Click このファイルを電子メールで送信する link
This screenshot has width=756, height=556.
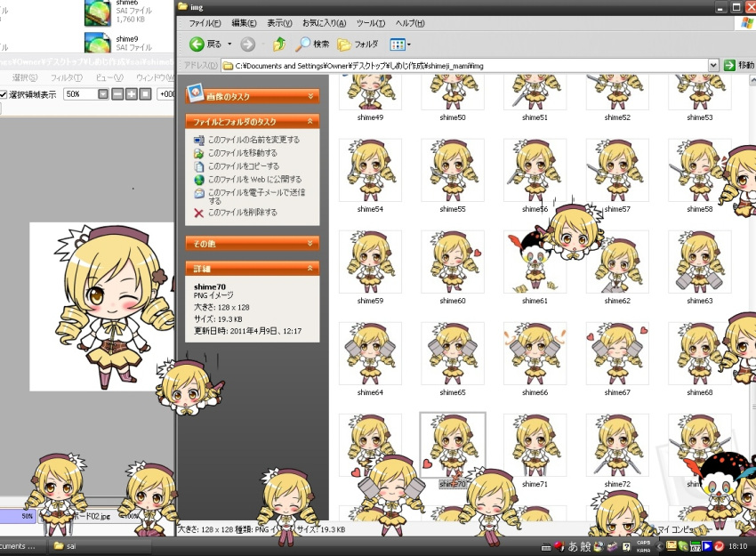click(256, 196)
